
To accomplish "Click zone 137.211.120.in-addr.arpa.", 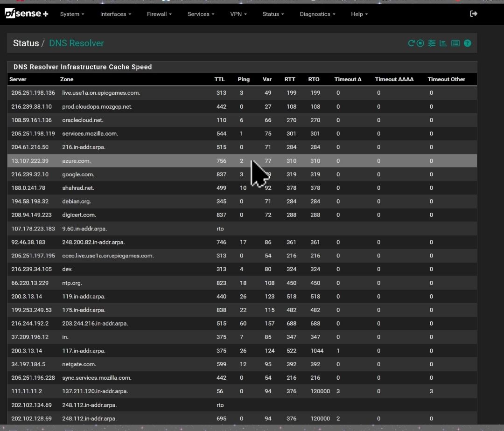I will coord(95,391).
